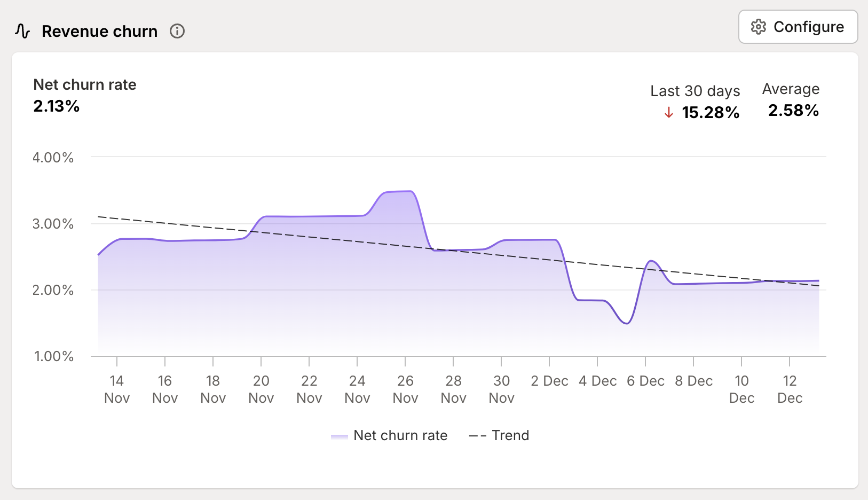Click the red downward arrow near 15.28%
The width and height of the screenshot is (868, 500).
(668, 113)
